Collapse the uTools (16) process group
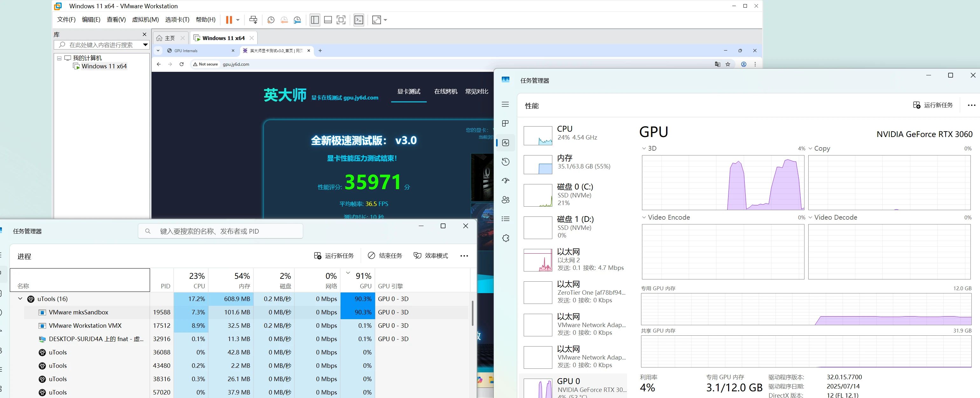This screenshot has height=398, width=980. (20, 299)
